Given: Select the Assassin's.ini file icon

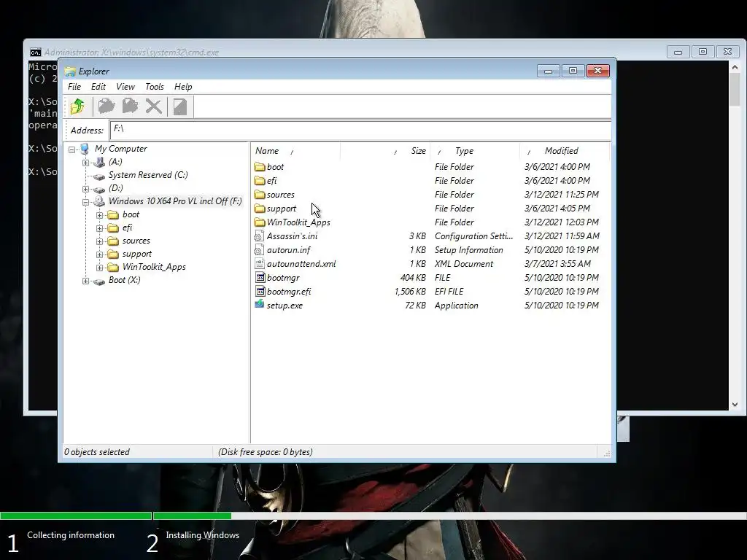Looking at the screenshot, I should click(x=259, y=236).
